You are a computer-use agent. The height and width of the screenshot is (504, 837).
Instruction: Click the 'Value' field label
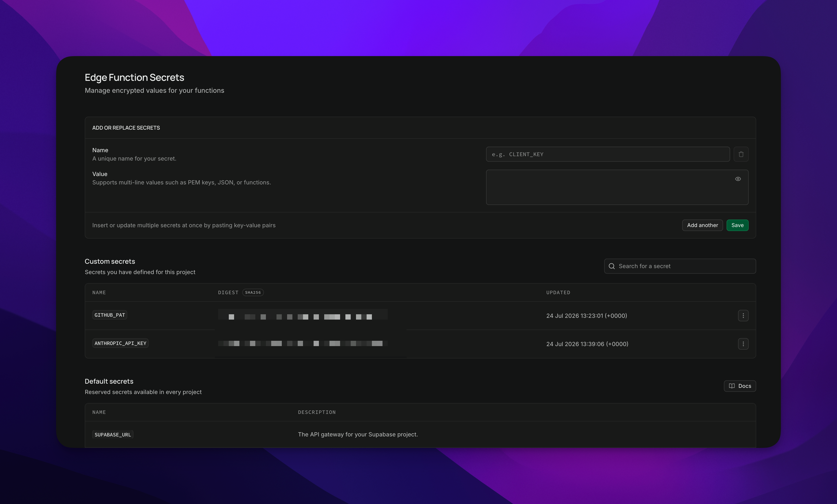pos(100,174)
